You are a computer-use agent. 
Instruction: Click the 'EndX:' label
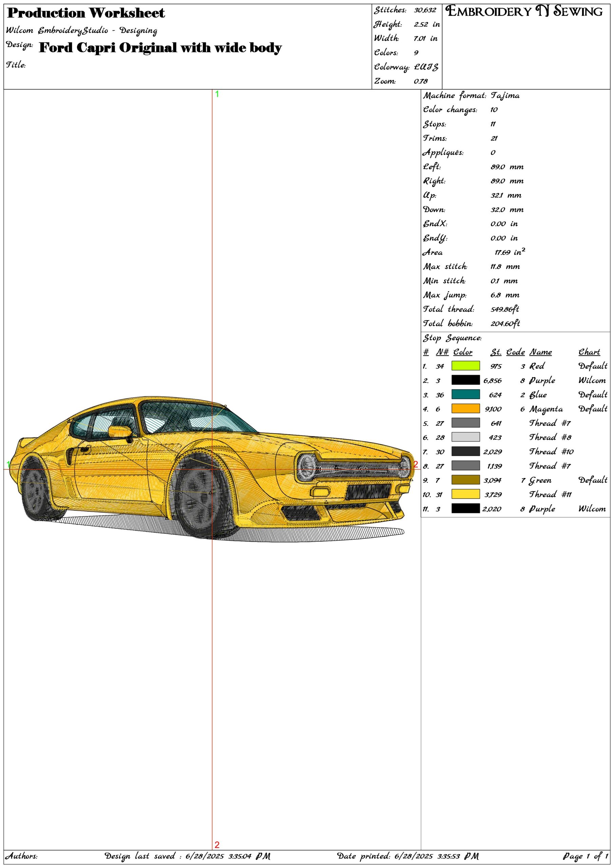[435, 224]
